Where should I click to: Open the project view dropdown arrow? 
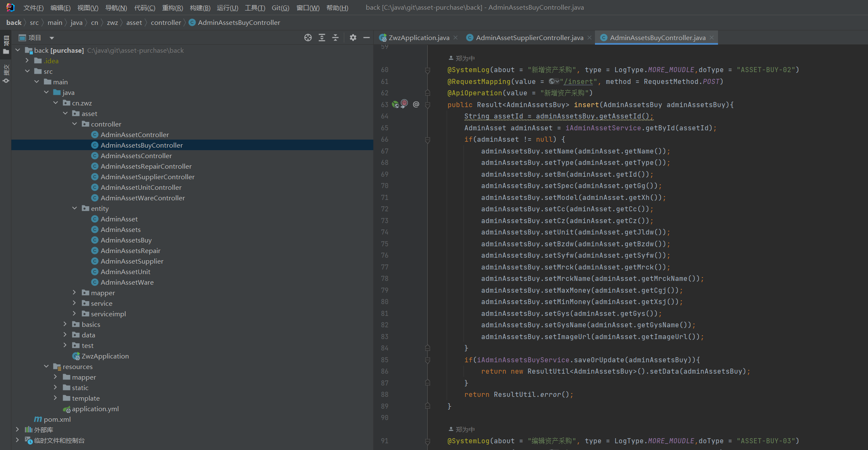(52, 38)
